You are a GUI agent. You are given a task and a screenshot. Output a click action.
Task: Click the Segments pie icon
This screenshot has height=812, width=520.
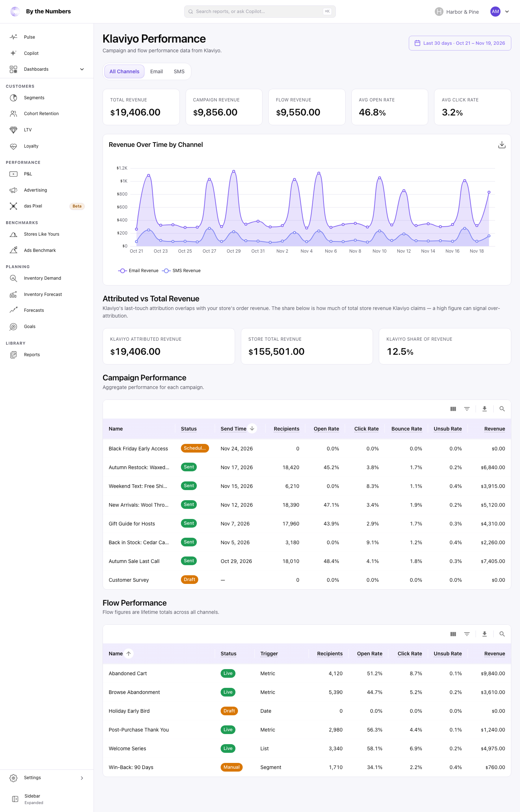coord(13,98)
